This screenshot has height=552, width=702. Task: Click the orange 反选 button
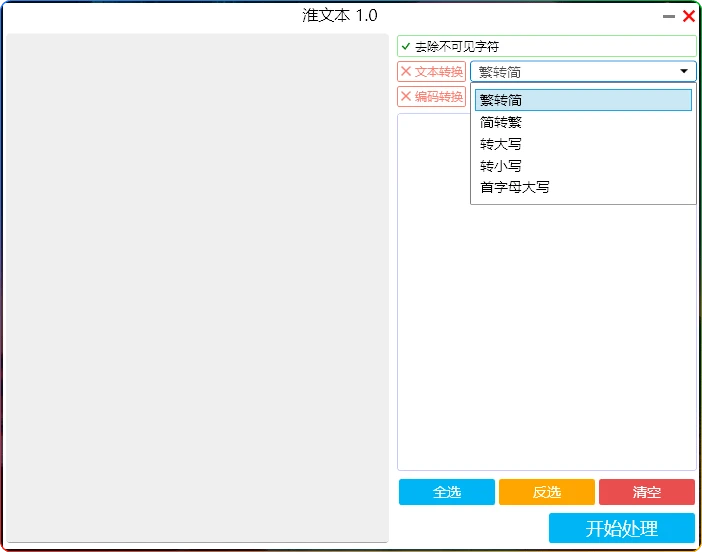click(547, 492)
